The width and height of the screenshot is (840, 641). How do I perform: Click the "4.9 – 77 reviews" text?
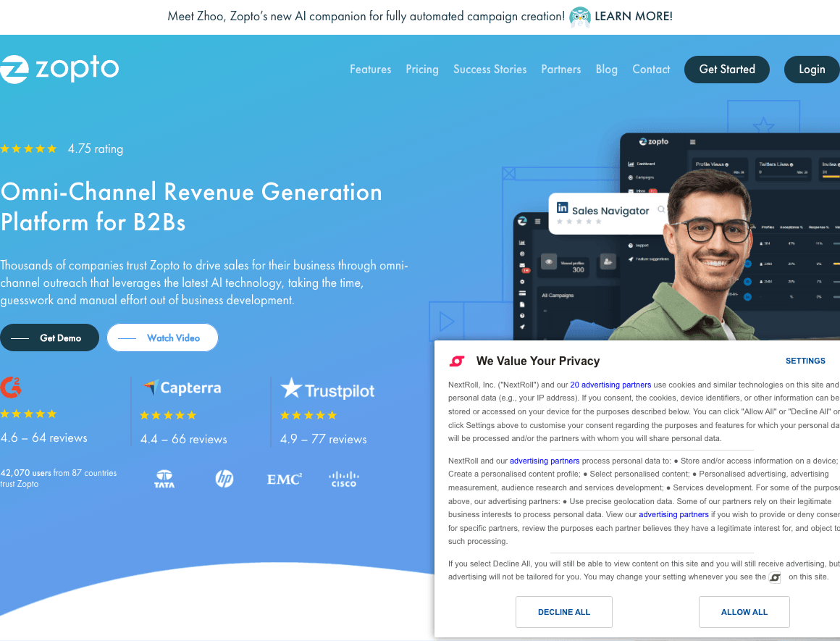click(324, 440)
